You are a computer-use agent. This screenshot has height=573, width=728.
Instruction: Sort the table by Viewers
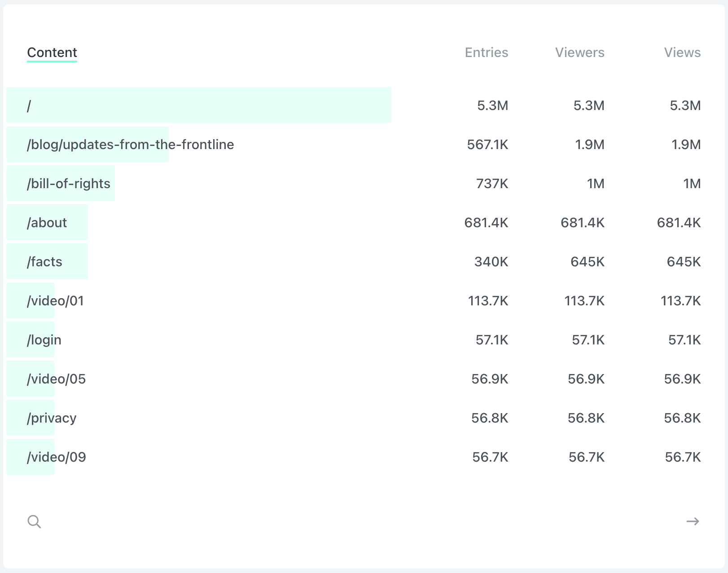pos(580,53)
